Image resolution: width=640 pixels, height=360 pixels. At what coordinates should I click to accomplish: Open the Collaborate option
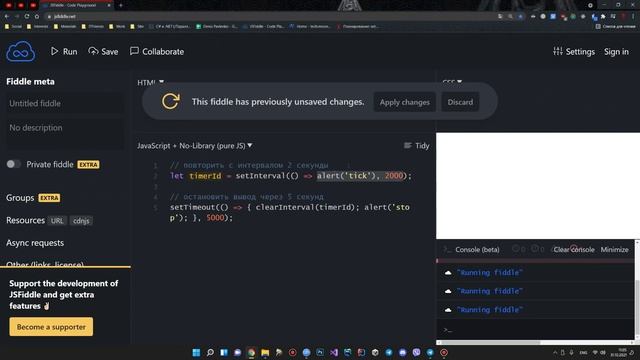click(157, 51)
